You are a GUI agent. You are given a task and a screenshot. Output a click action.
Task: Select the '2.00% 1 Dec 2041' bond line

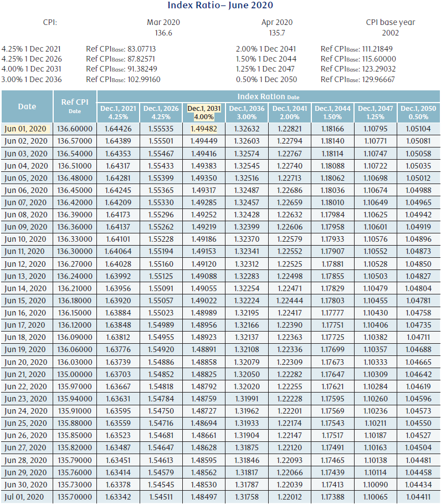coord(266,49)
